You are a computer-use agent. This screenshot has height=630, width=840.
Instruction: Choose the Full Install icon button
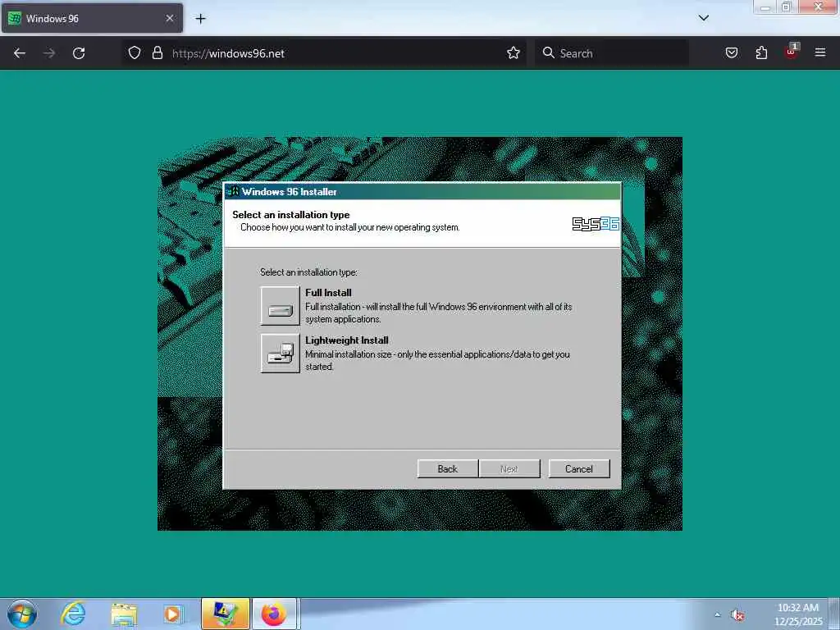tap(281, 306)
